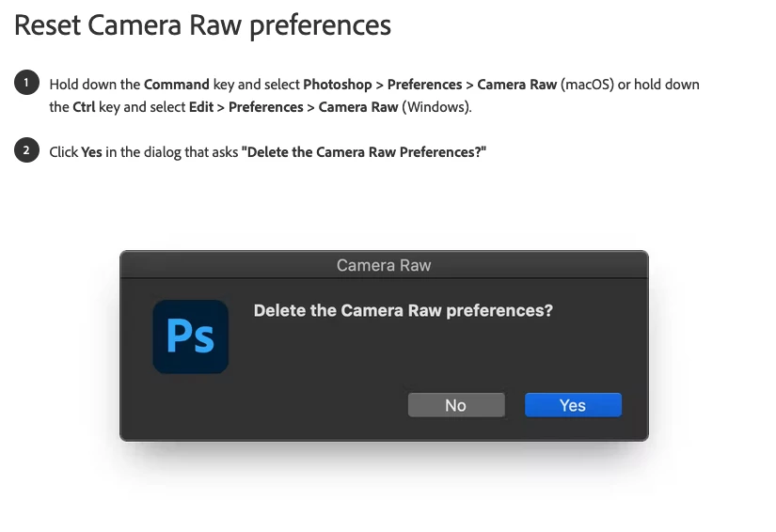Click the Camera Raw dialog title bar
The height and width of the screenshot is (532, 776).
(x=384, y=265)
